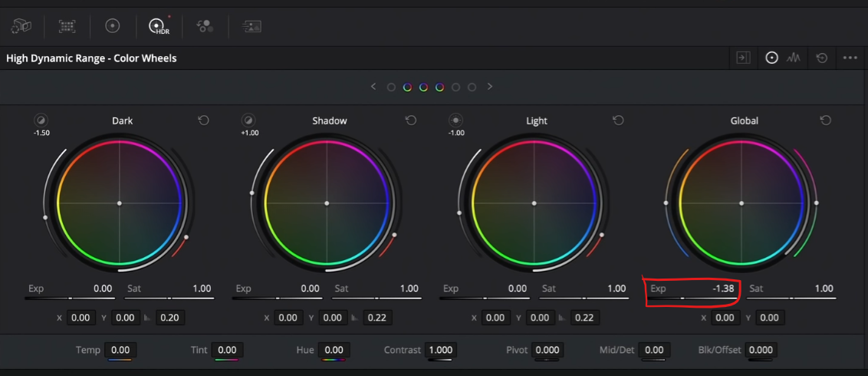Screen dimensions: 868x376
Task: Open the RGB Mixer palette icon
Action: [x=205, y=26]
